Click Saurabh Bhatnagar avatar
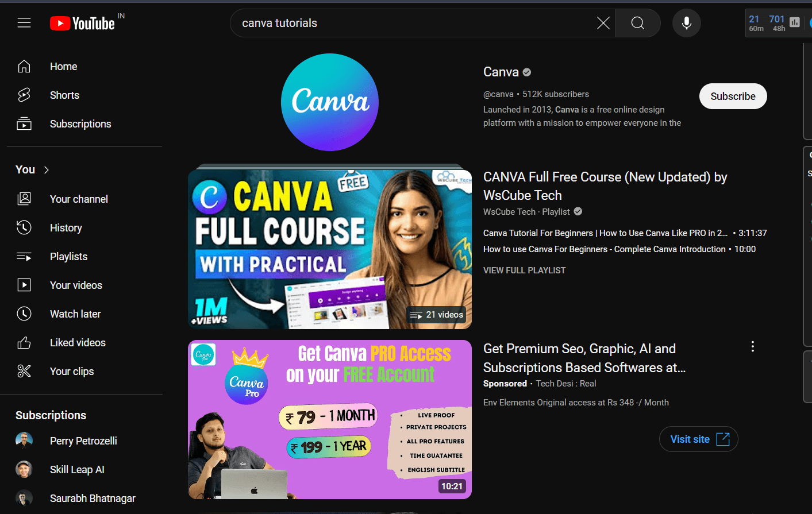 [x=24, y=498]
